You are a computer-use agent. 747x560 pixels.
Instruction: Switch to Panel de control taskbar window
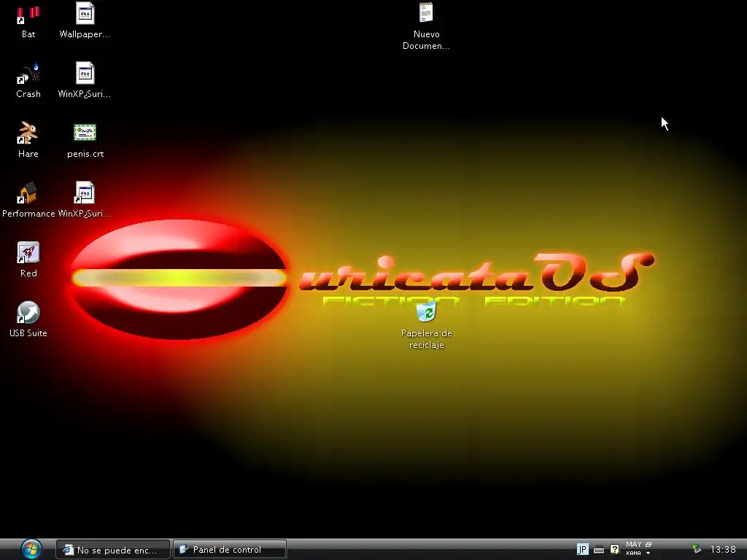(230, 550)
